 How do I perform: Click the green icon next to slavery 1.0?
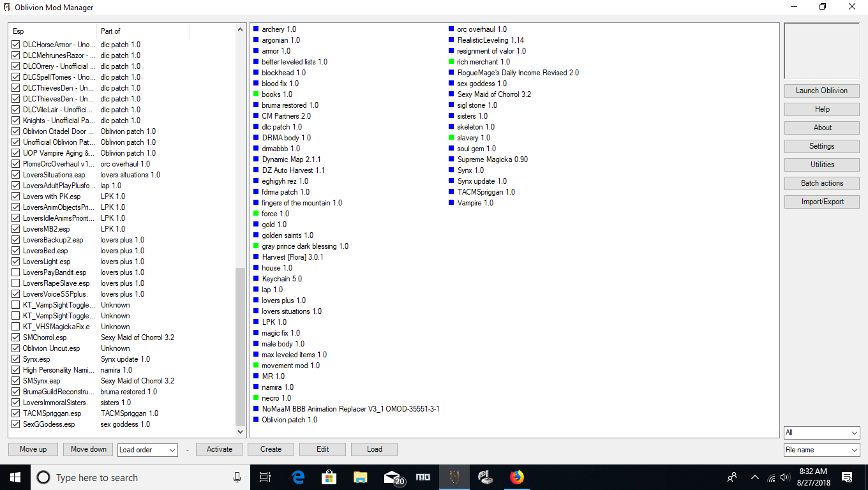pos(451,138)
